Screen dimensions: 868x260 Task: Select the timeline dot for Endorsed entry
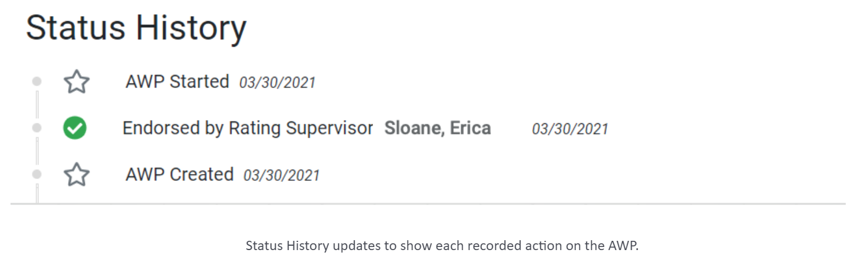click(37, 128)
